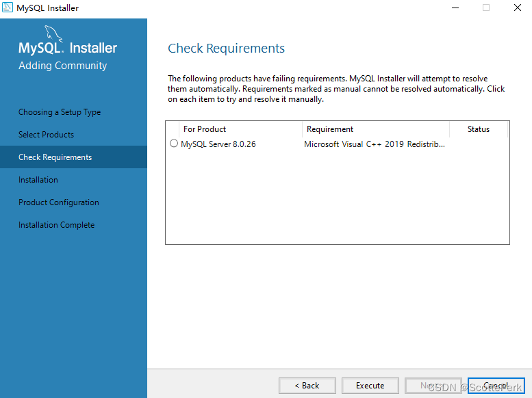The image size is (532, 398).
Task: Click the Microsoft Visual C++ 2019 Redistrib... requirement
Action: coord(375,144)
